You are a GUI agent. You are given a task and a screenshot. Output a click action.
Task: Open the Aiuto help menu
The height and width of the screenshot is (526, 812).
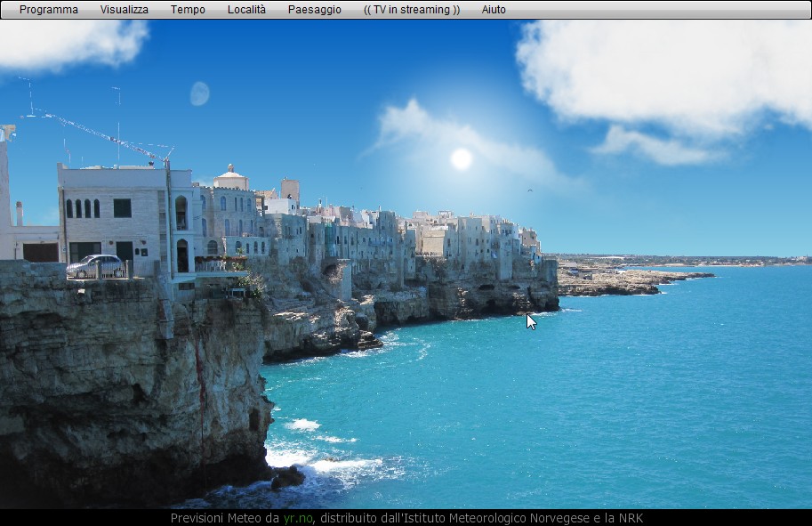494,10
